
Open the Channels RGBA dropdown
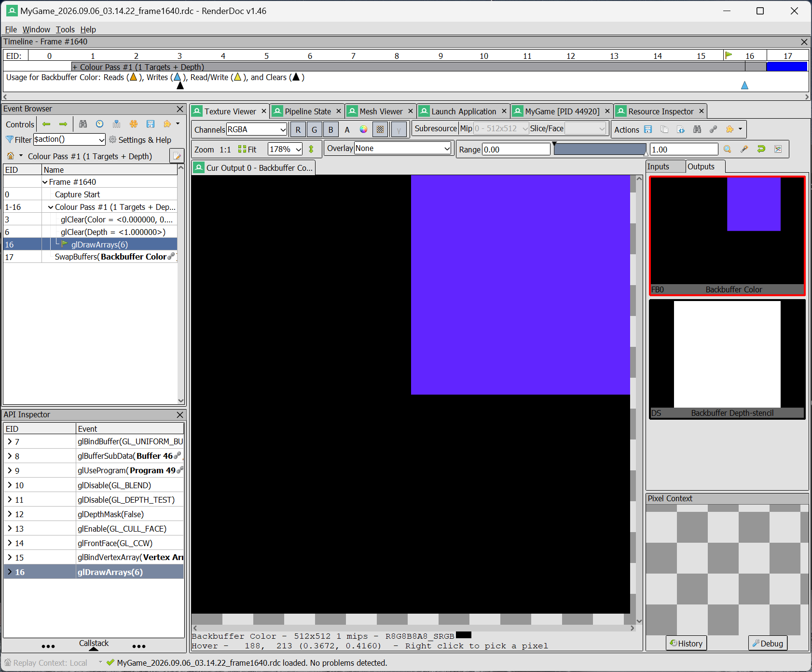257,129
